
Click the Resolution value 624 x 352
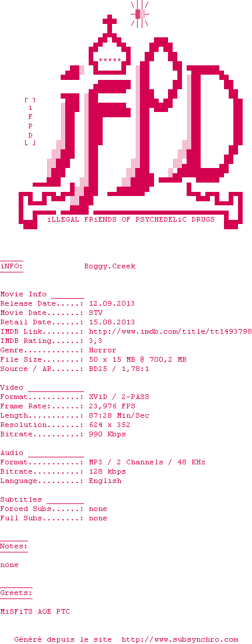coord(110,425)
